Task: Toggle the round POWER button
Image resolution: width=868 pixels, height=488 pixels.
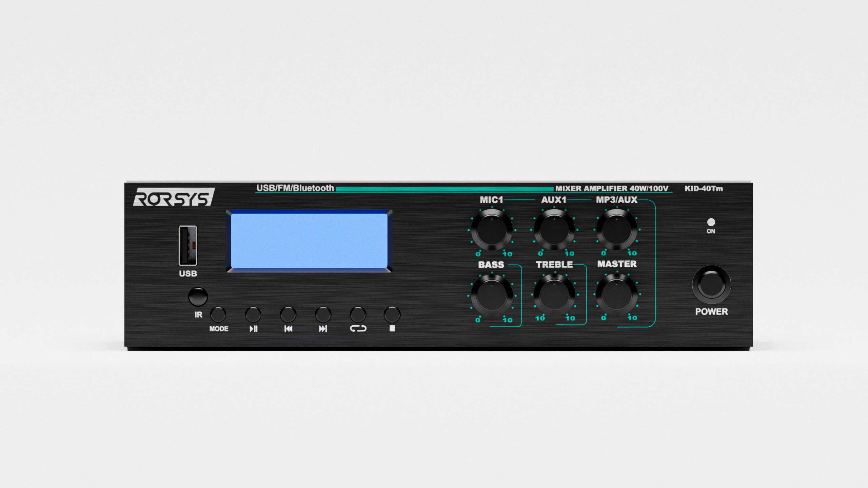Action: pyautogui.click(x=711, y=285)
